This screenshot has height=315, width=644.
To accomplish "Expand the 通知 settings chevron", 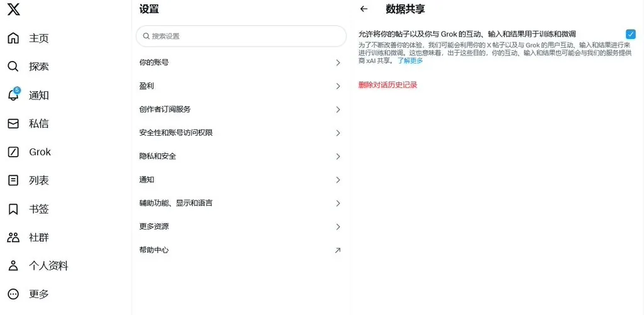I will click(x=338, y=180).
